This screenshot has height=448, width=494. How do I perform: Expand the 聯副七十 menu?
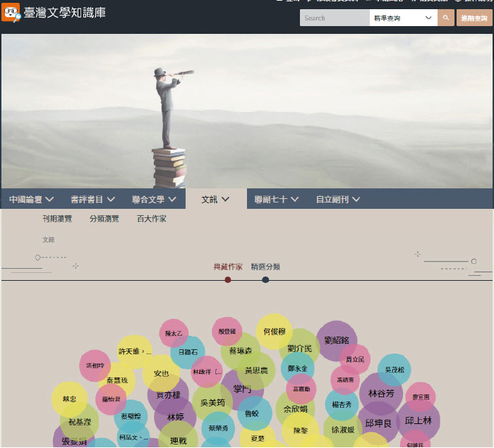(x=277, y=200)
